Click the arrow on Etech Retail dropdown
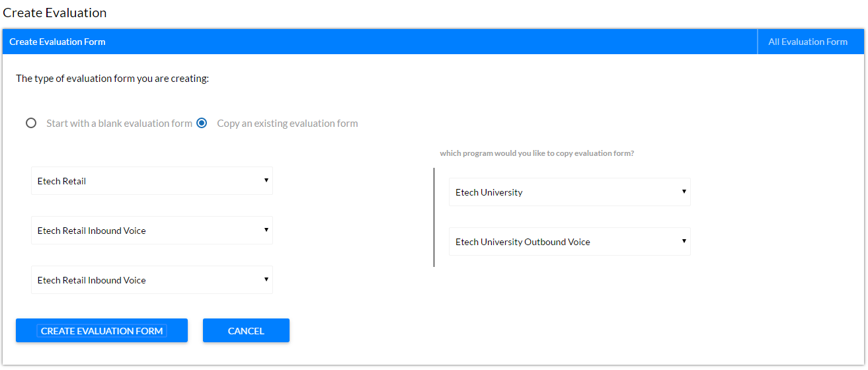Screen dimensions: 868x370 click(266, 180)
